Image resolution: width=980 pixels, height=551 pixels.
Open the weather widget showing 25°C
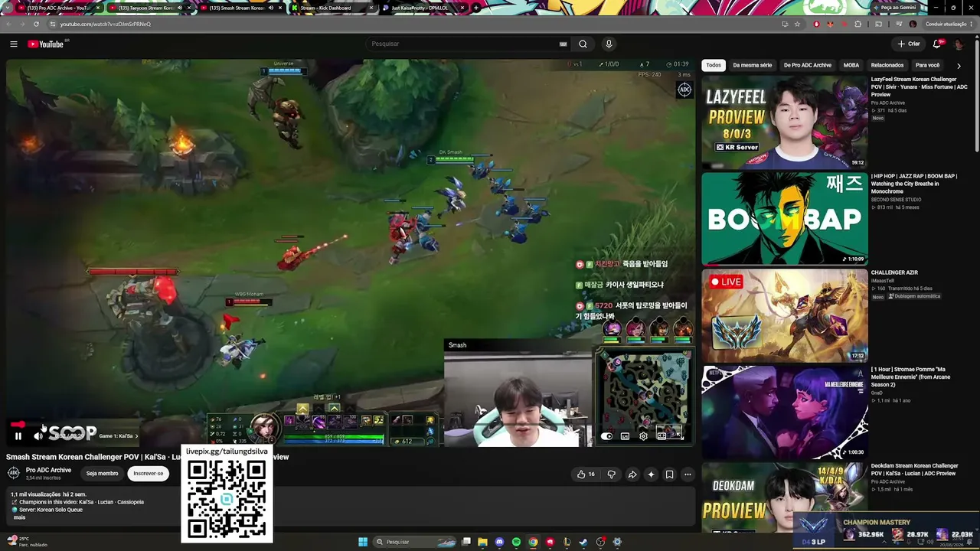pos(29,541)
